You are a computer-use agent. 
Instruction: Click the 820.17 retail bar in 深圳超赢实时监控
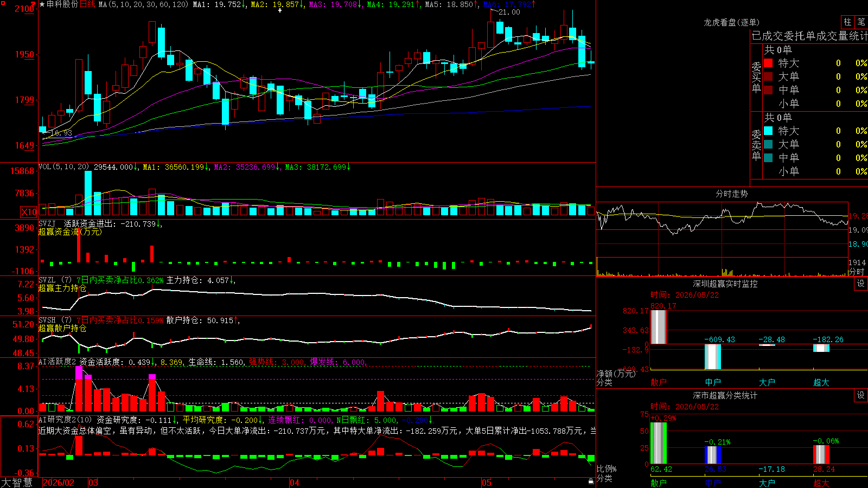point(659,327)
